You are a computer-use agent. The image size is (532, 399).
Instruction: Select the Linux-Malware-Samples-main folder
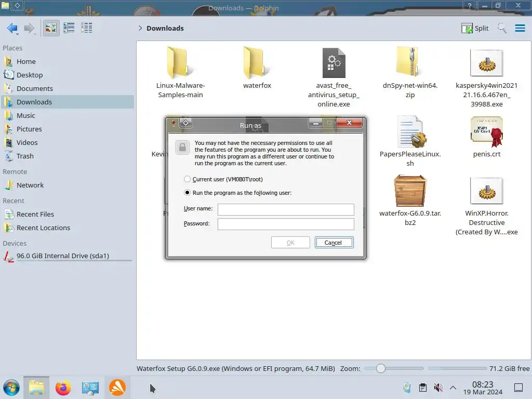180,73
